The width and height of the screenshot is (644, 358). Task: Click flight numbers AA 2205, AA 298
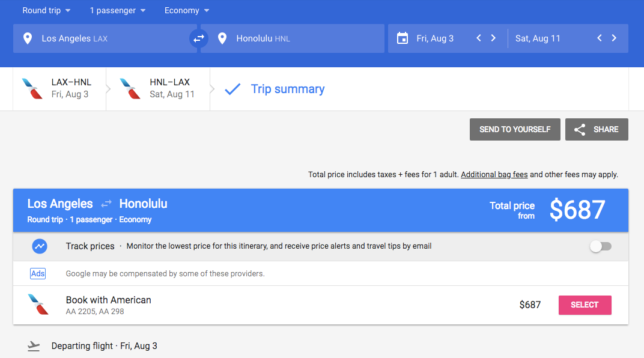pos(95,312)
